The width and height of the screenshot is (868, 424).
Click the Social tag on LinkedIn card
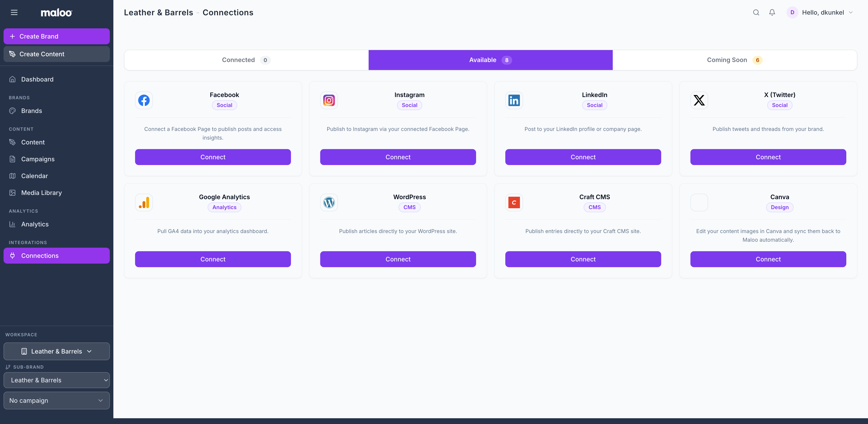594,105
